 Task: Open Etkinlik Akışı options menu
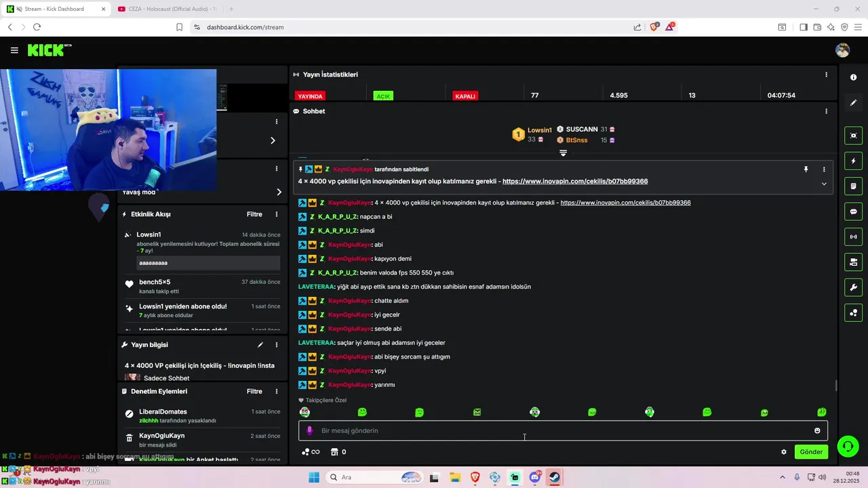click(x=276, y=214)
